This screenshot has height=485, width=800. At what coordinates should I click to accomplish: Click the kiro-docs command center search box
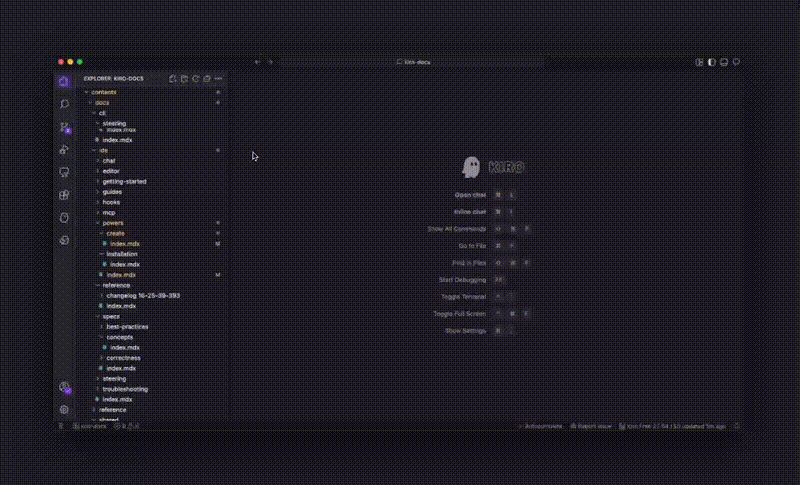[x=413, y=62]
